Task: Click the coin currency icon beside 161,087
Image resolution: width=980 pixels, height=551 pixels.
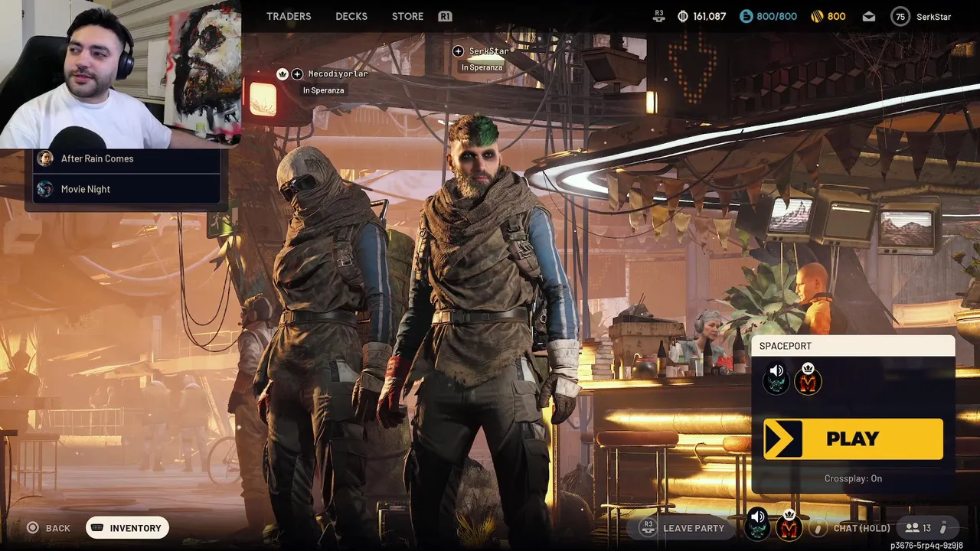Action: coord(683,16)
